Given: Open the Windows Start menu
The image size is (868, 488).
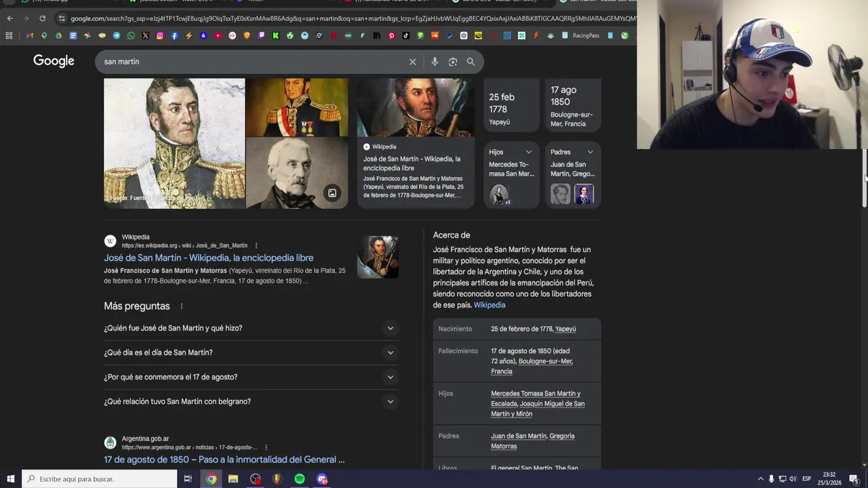Looking at the screenshot, I should click(10, 479).
